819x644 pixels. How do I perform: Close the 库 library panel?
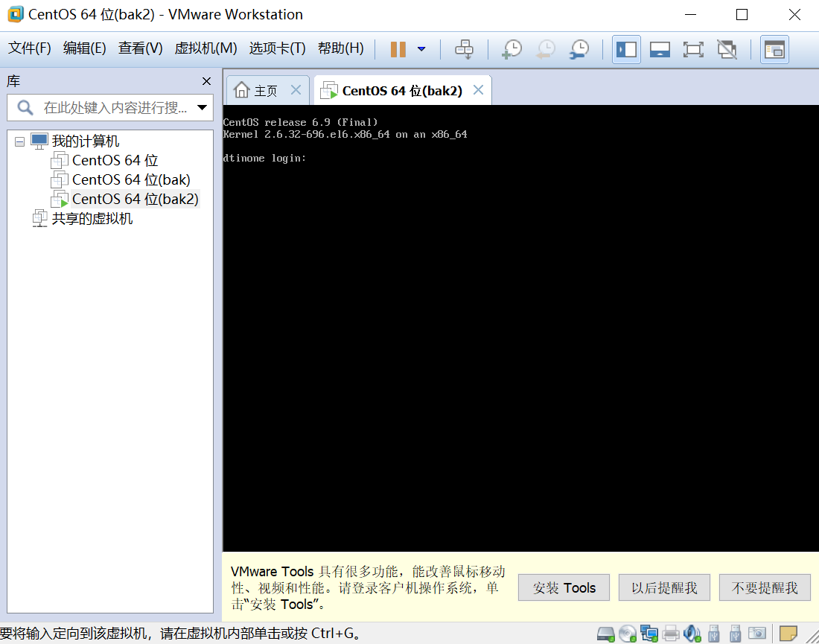coord(206,81)
